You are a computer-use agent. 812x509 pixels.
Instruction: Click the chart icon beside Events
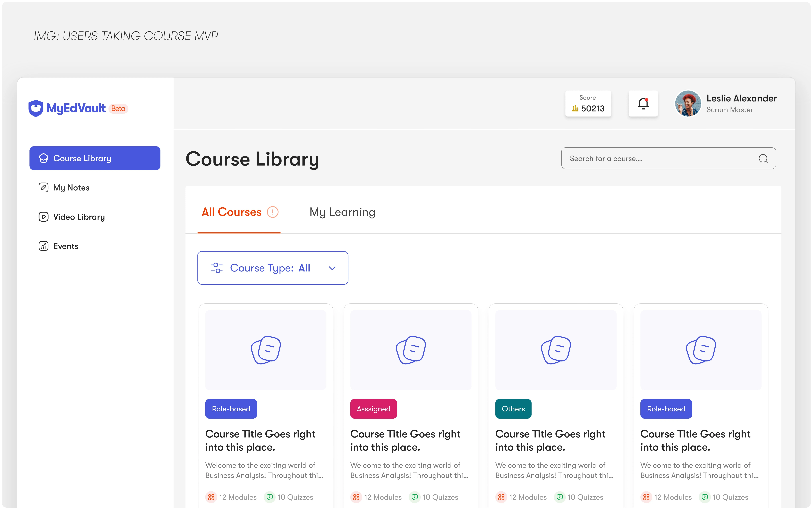(43, 246)
